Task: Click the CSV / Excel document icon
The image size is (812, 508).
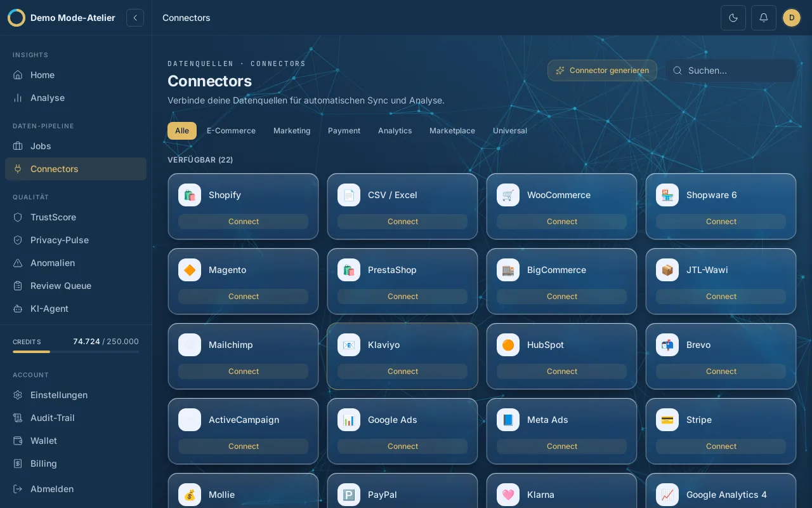Action: 349,195
